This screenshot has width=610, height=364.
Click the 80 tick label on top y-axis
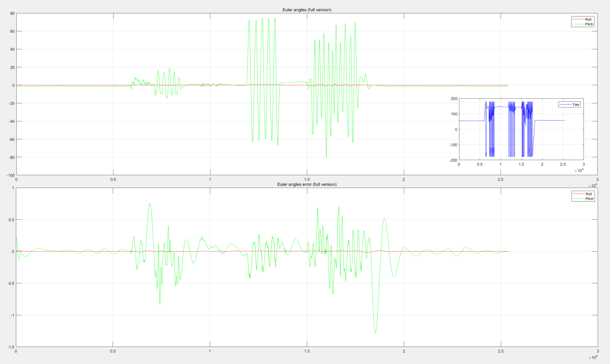12,13
